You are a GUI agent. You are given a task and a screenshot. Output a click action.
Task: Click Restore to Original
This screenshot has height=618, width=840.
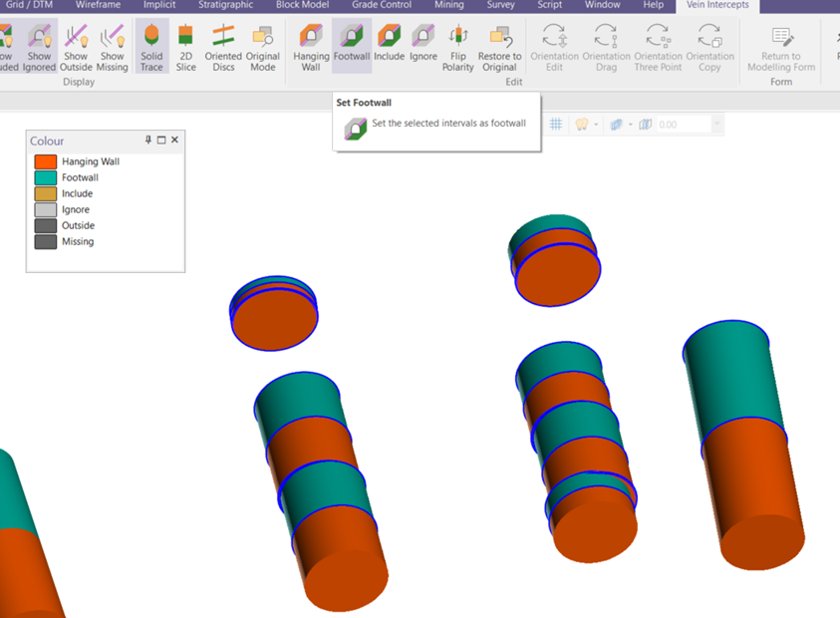[x=499, y=46]
